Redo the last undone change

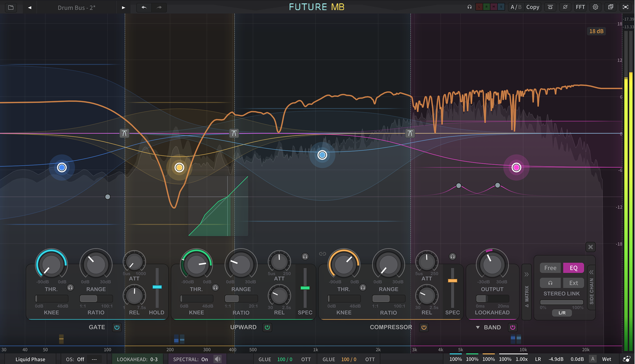(159, 7)
